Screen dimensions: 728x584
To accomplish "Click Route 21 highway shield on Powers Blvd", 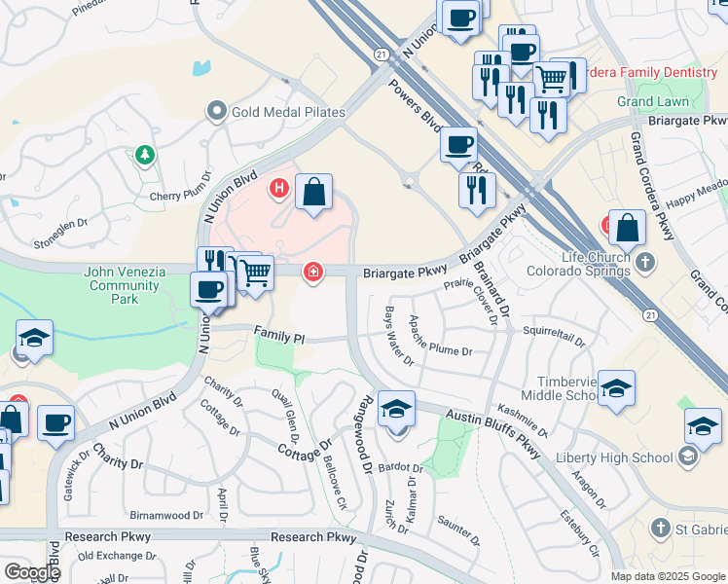I will coord(381,55).
